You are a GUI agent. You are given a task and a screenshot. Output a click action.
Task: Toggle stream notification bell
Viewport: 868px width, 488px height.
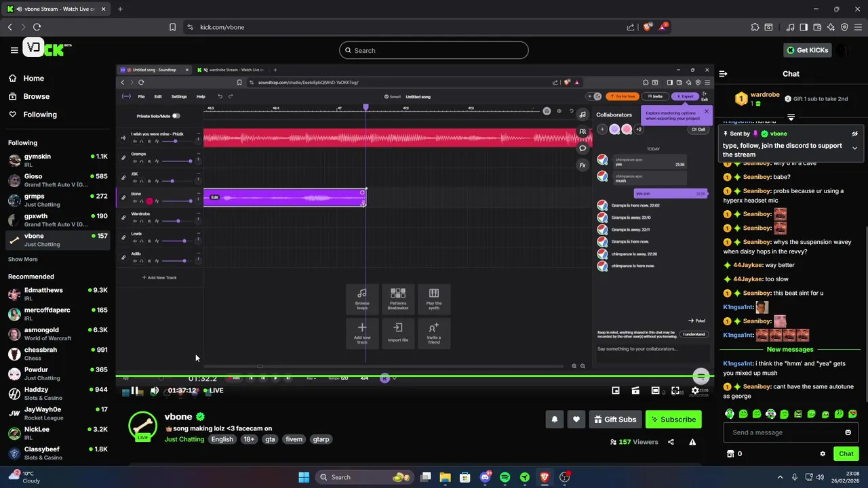click(554, 420)
